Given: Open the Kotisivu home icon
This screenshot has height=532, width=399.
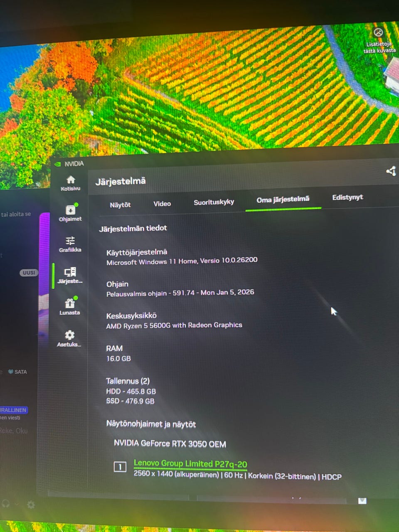Looking at the screenshot, I should click(71, 183).
